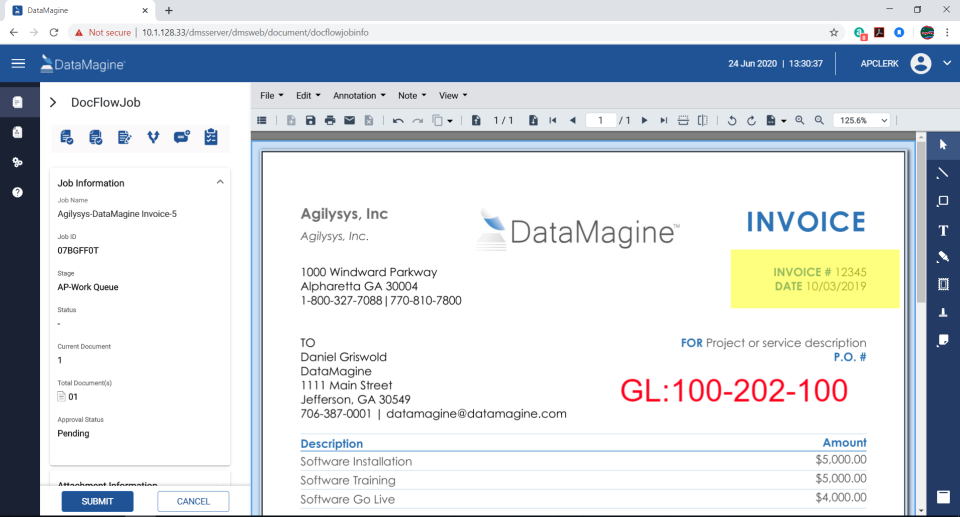Click the approve all documents icon
Image resolution: width=960 pixels, height=517 pixels.
(x=96, y=137)
